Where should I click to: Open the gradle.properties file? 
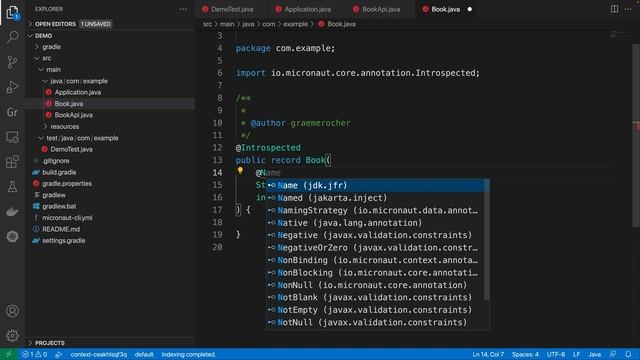(111, 184)
